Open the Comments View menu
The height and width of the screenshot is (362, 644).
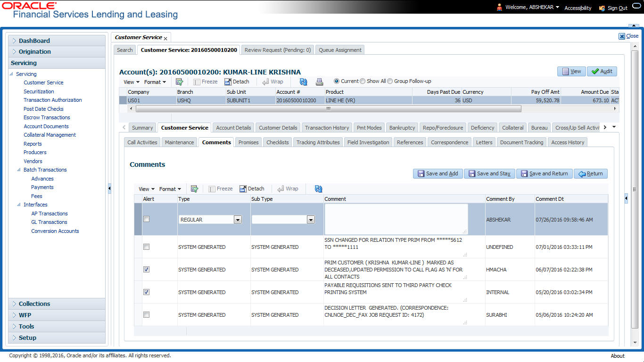[x=147, y=189]
